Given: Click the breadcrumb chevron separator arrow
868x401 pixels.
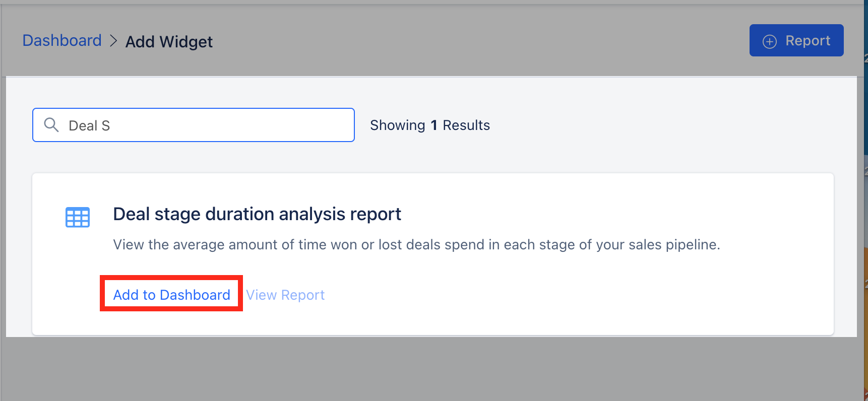Looking at the screenshot, I should click(x=114, y=41).
